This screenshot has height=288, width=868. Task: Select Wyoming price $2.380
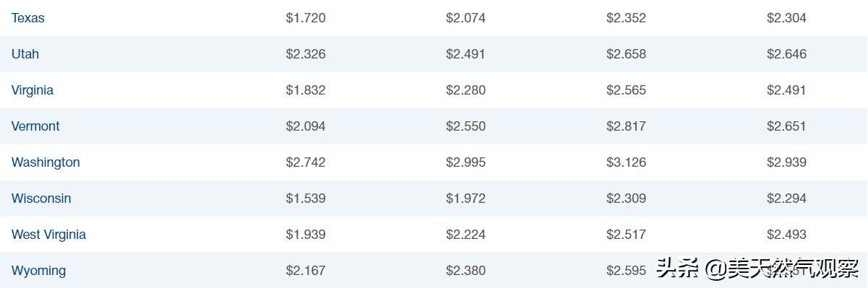pyautogui.click(x=465, y=271)
